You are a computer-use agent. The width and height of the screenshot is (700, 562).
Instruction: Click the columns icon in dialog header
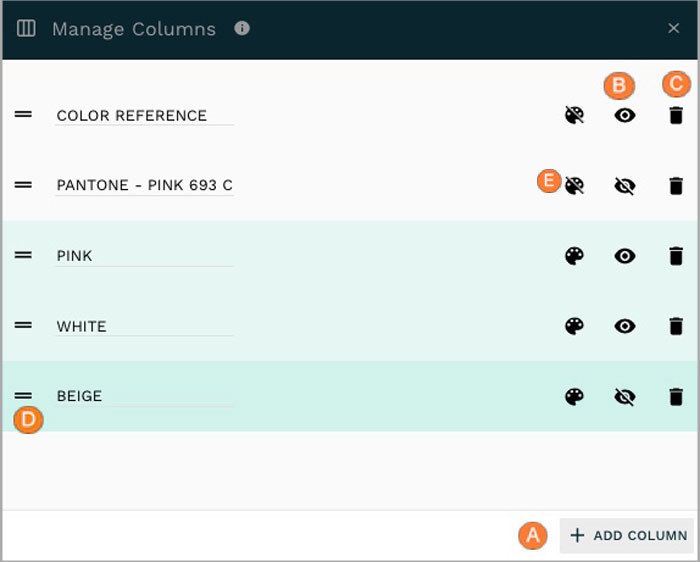coord(26,29)
